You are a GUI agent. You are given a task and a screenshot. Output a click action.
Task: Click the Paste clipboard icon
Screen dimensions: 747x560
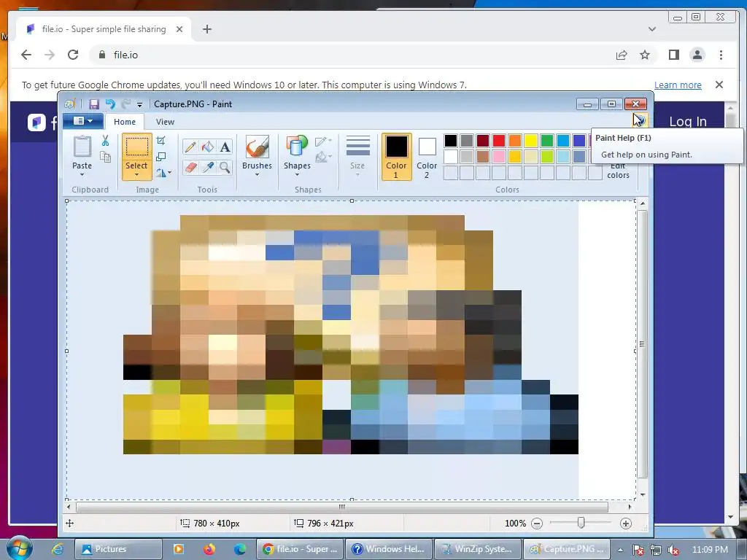pos(82,146)
